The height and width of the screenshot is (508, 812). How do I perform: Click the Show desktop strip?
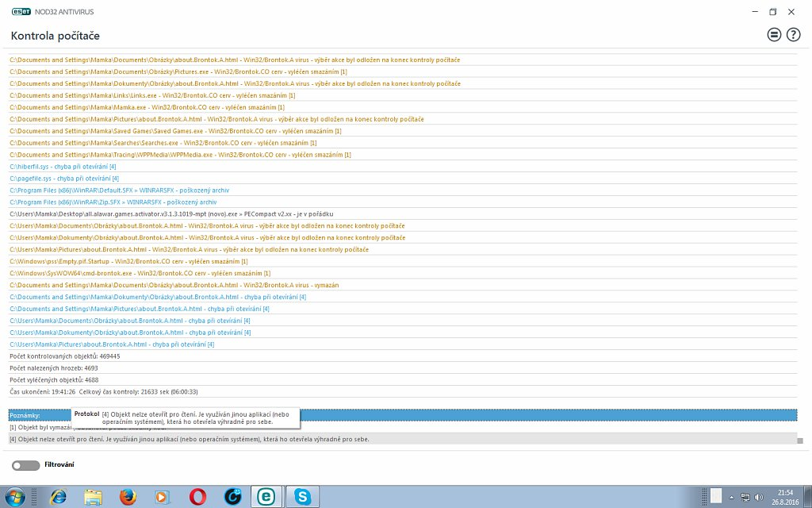tap(807, 497)
